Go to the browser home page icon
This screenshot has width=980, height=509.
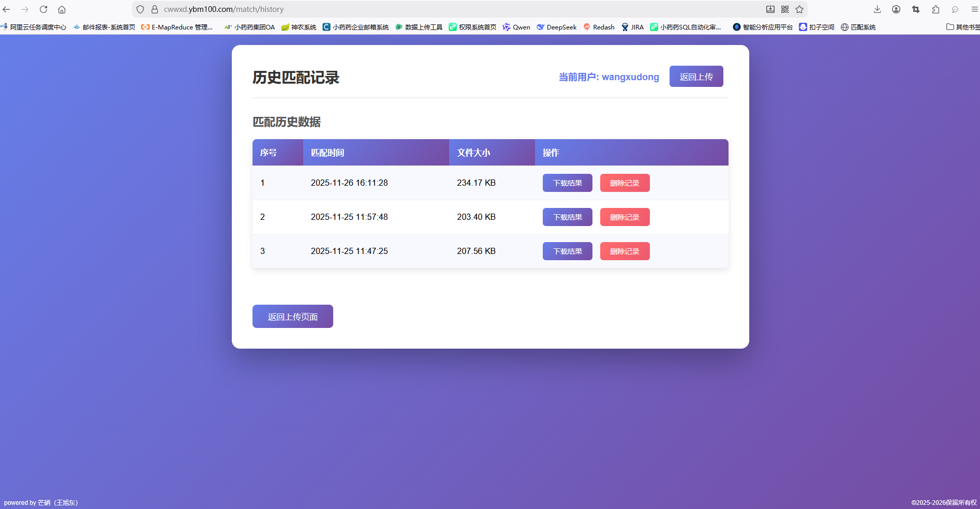tap(62, 9)
